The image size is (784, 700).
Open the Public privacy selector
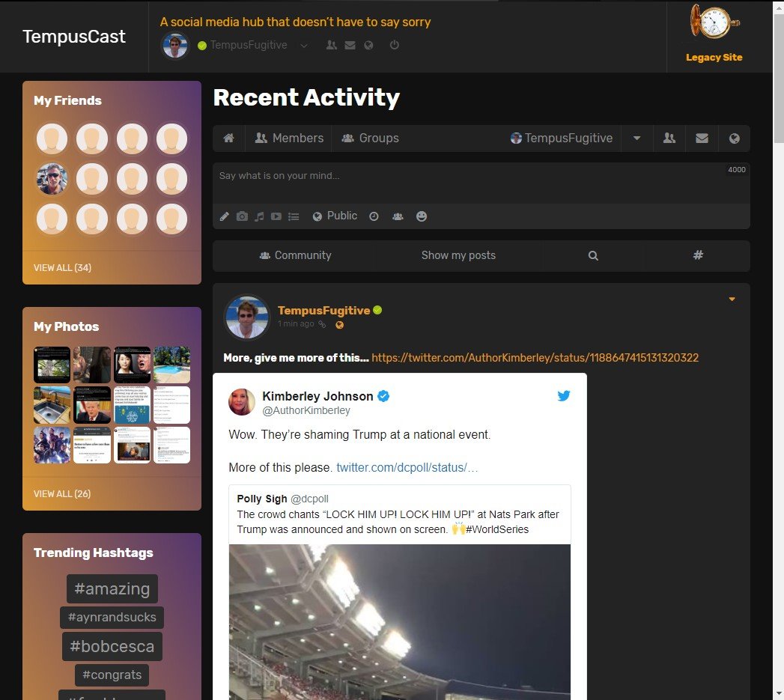click(x=335, y=216)
